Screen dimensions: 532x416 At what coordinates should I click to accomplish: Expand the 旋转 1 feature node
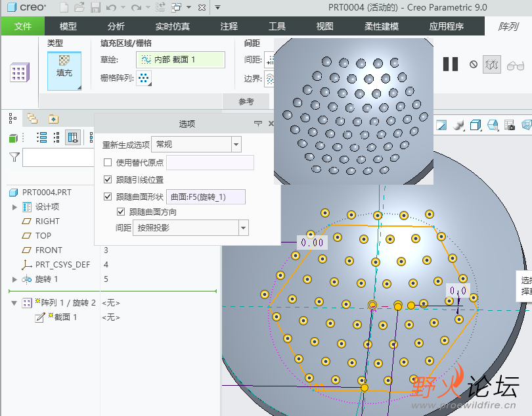tap(14, 279)
